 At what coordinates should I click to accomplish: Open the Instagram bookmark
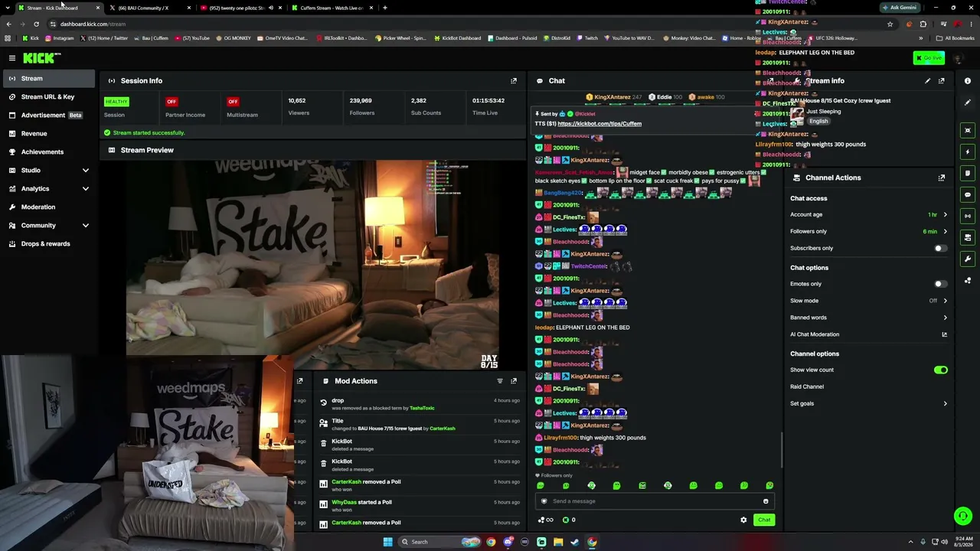click(x=59, y=38)
